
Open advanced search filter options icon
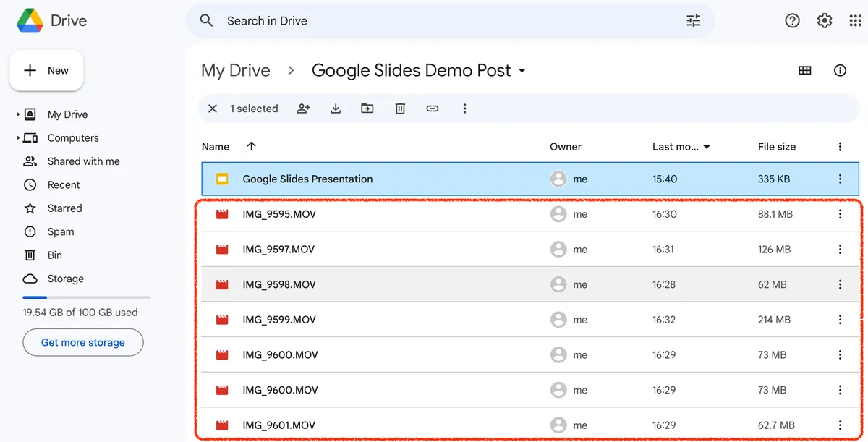point(693,21)
